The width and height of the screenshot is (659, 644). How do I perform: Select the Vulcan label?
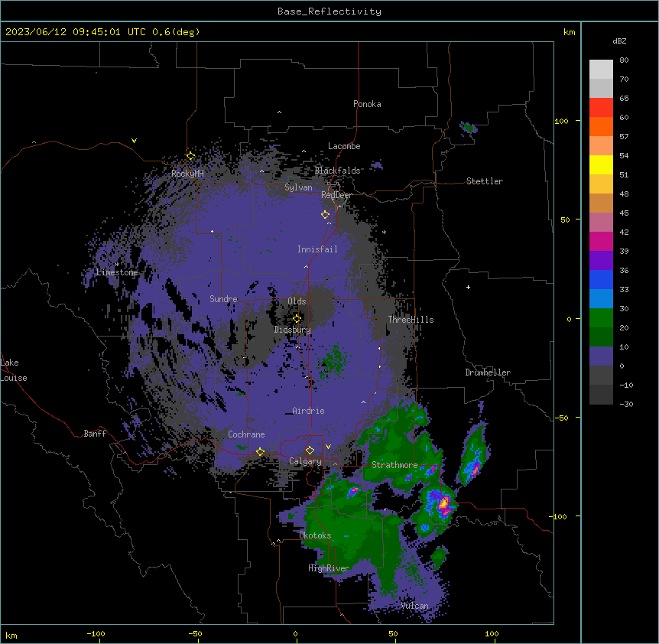(x=414, y=606)
